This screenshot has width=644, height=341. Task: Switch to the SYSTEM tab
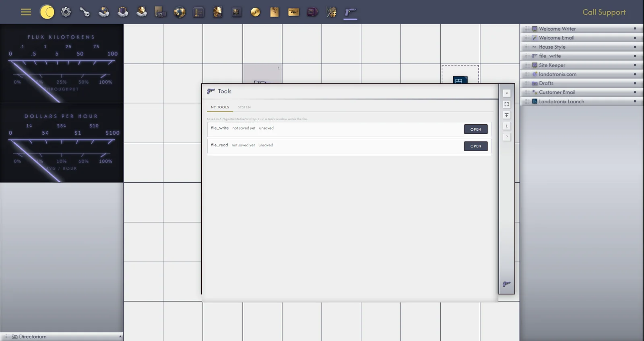pyautogui.click(x=244, y=107)
